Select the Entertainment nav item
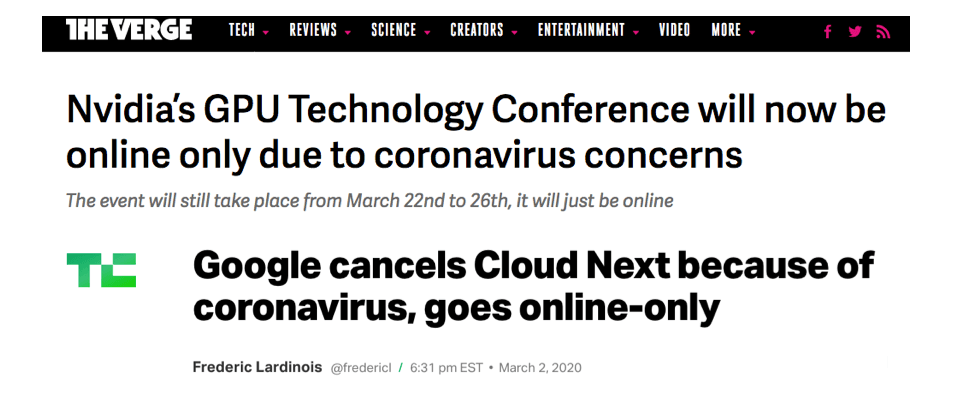The width and height of the screenshot is (976, 413). tap(581, 30)
